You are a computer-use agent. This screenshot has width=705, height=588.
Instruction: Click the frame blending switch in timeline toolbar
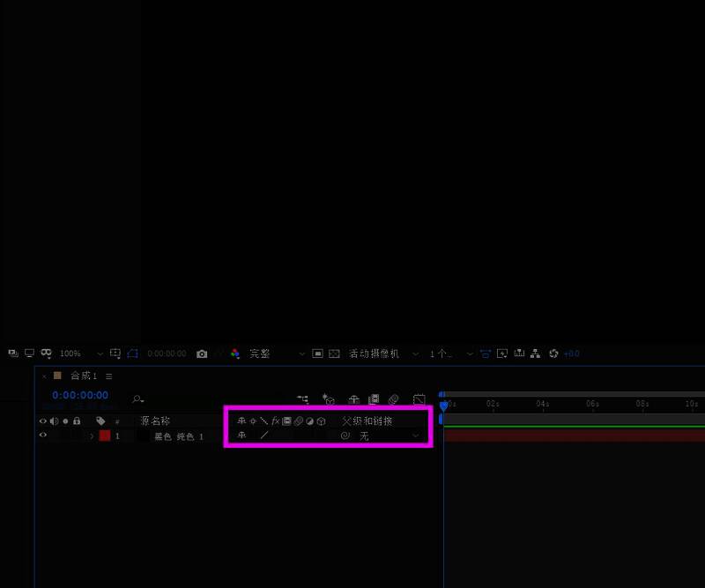[374, 399]
